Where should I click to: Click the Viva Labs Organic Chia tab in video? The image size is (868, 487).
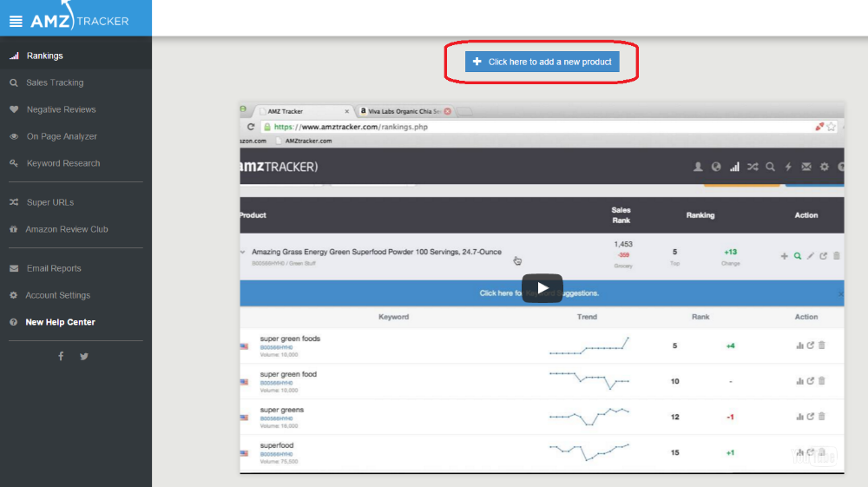pyautogui.click(x=405, y=111)
